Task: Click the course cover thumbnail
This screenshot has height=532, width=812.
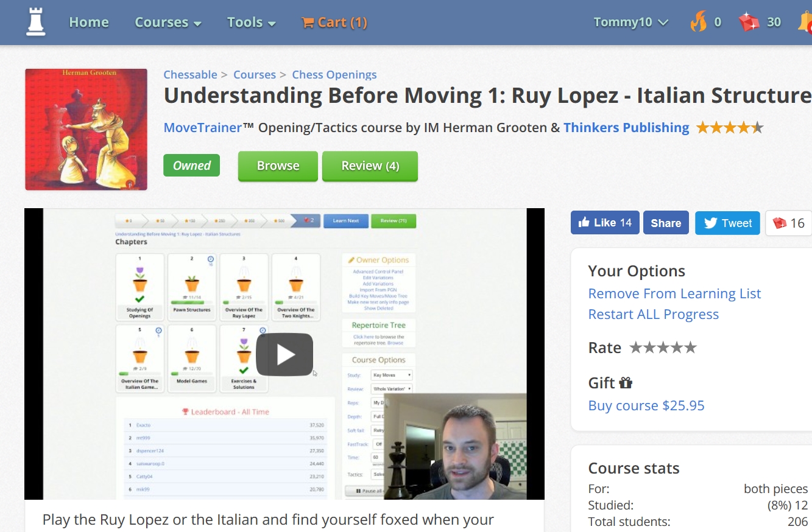Action: (86, 129)
